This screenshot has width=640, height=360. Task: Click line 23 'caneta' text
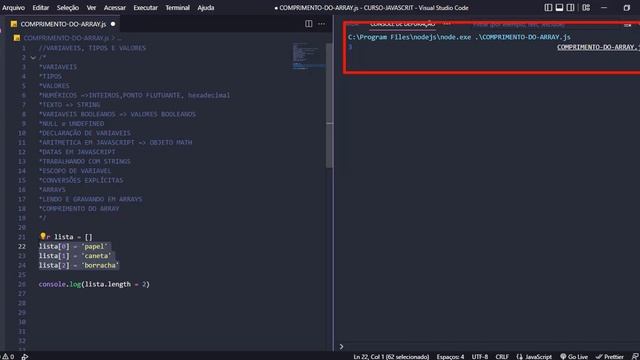[x=96, y=256]
